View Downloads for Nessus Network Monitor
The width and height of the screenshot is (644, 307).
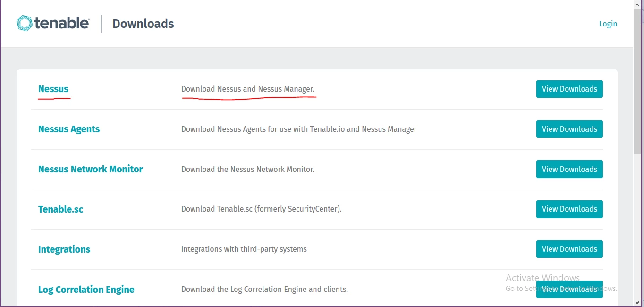[569, 169]
